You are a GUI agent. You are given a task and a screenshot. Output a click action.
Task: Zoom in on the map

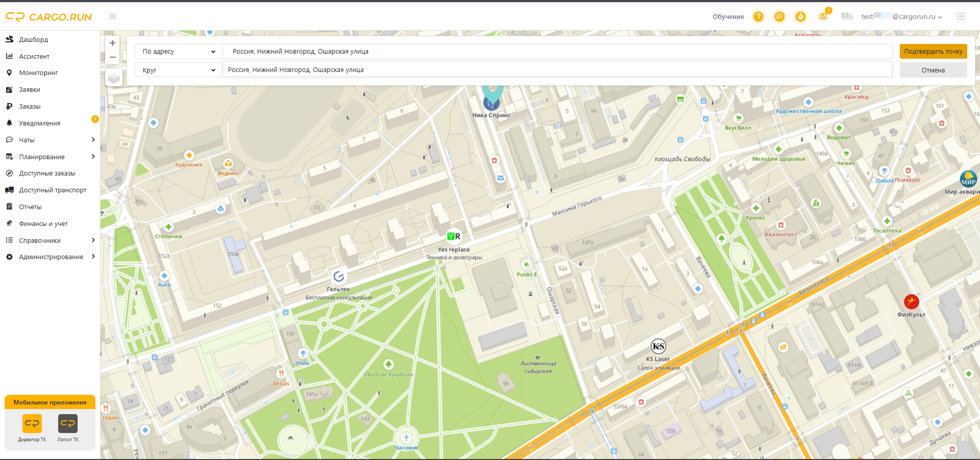click(113, 43)
